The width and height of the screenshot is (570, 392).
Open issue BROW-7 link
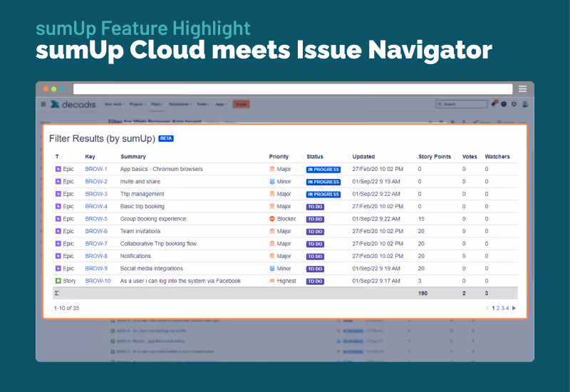coord(96,244)
